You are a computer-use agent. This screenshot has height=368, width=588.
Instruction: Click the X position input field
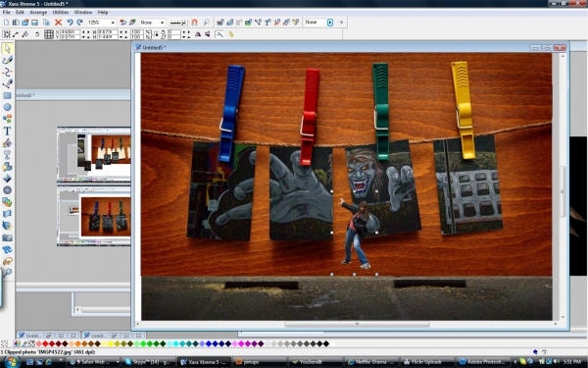(70, 32)
